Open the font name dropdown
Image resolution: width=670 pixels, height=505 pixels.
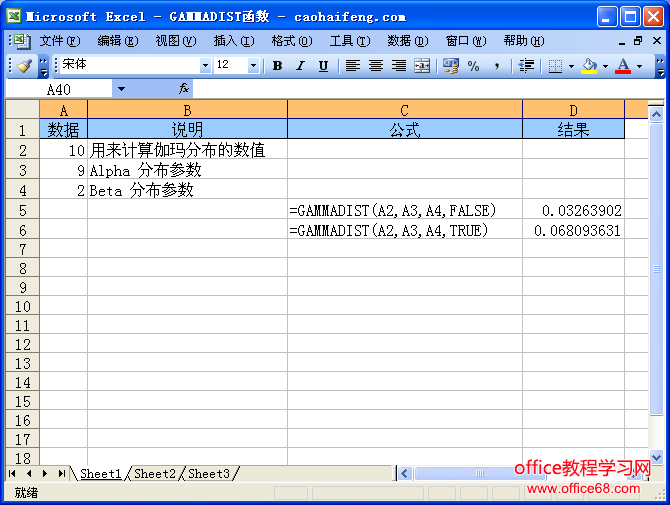206,65
